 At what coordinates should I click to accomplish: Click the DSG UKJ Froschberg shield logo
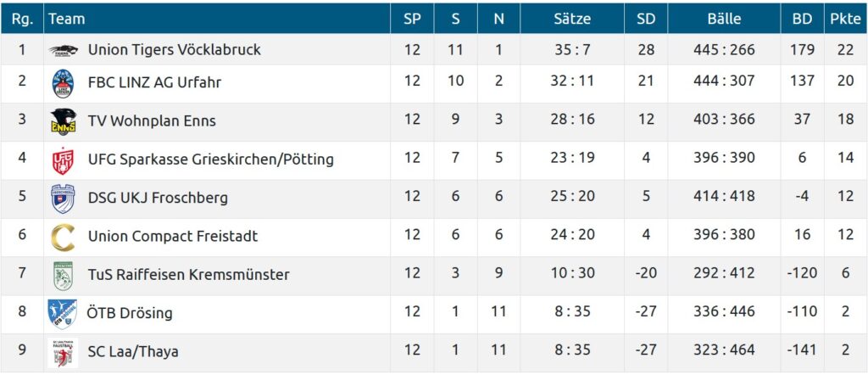64,198
